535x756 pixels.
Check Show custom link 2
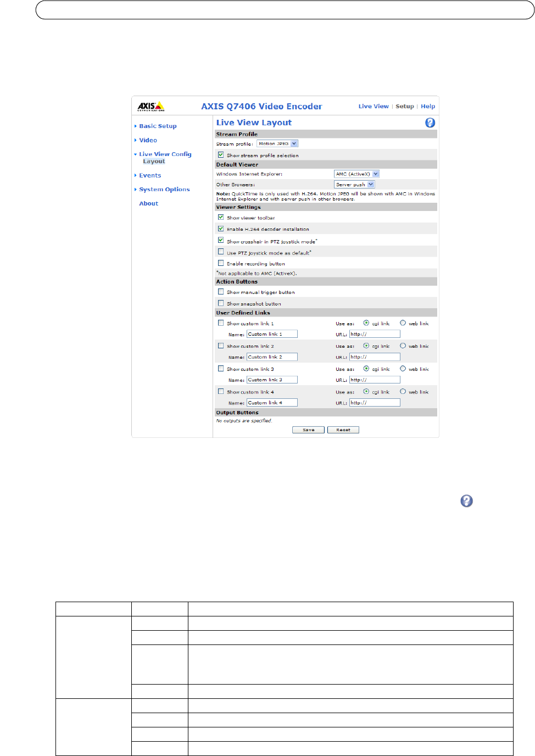tap(221, 346)
